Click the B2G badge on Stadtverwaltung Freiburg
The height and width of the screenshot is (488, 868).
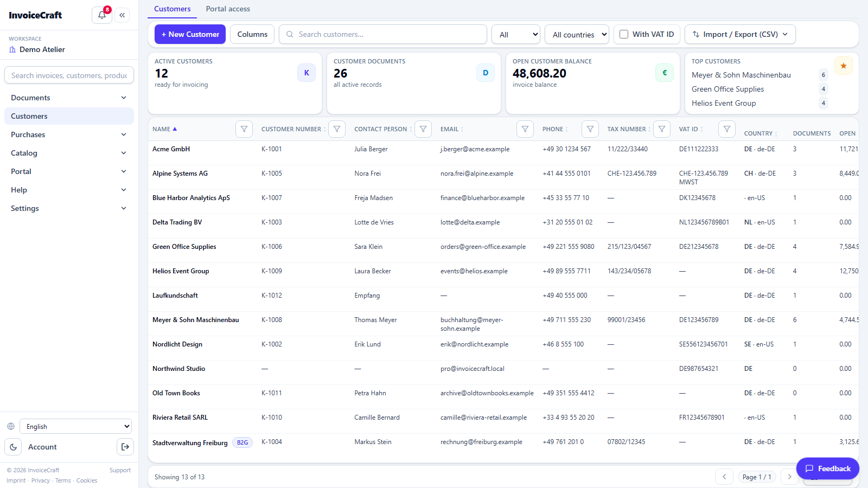(x=242, y=442)
